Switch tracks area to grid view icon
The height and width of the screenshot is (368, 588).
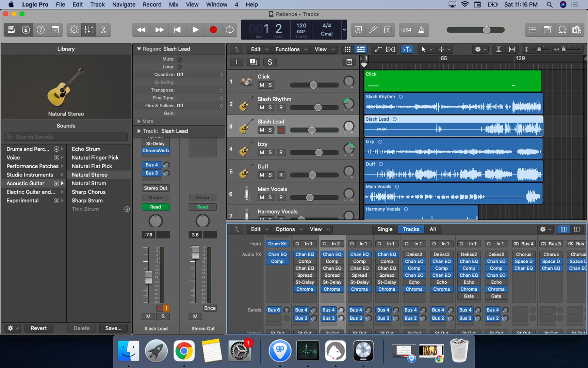[347, 49]
